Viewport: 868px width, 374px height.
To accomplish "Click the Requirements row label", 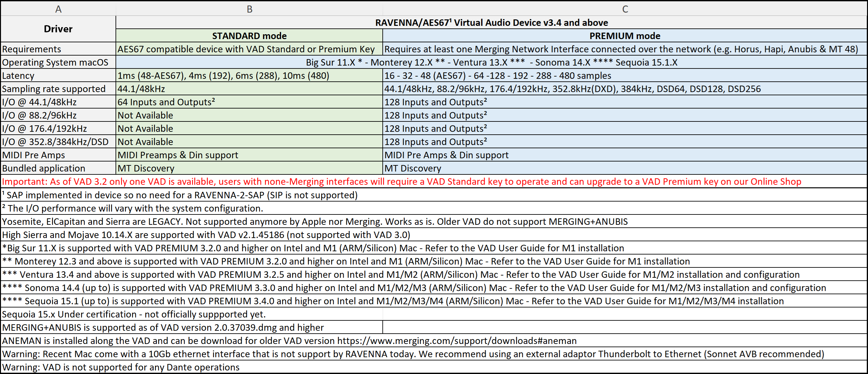I will point(58,49).
